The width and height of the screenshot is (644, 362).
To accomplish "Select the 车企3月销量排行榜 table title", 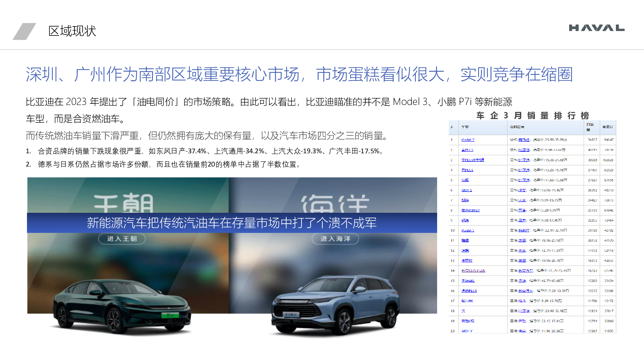I will [x=533, y=115].
